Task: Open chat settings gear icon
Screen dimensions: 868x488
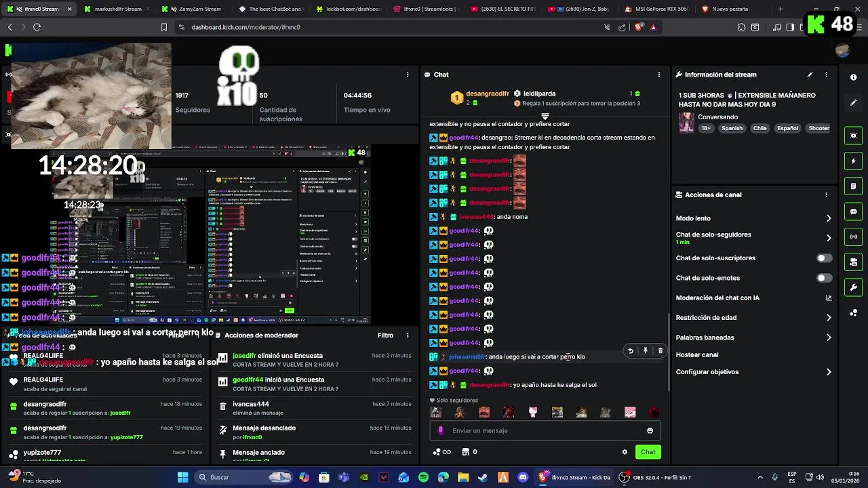Action: pos(625,452)
